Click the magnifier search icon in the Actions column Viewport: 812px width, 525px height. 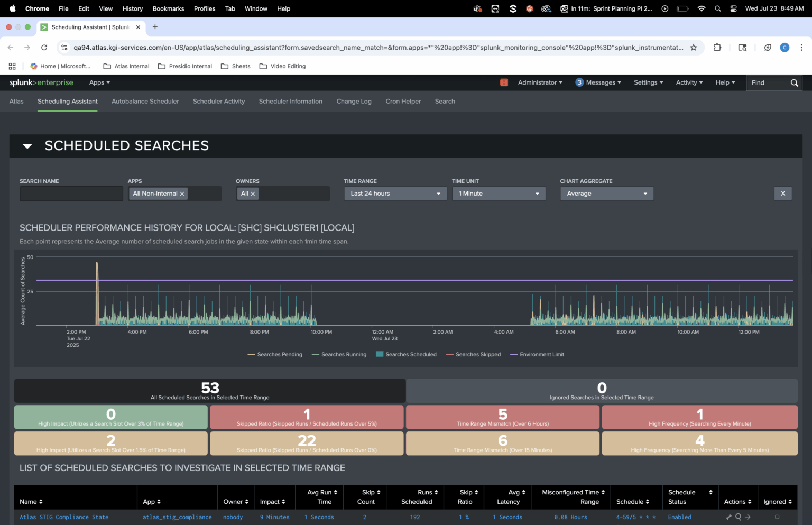738,517
